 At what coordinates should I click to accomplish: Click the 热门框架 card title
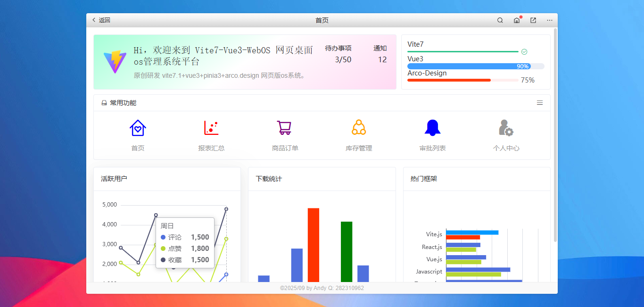pos(423,179)
